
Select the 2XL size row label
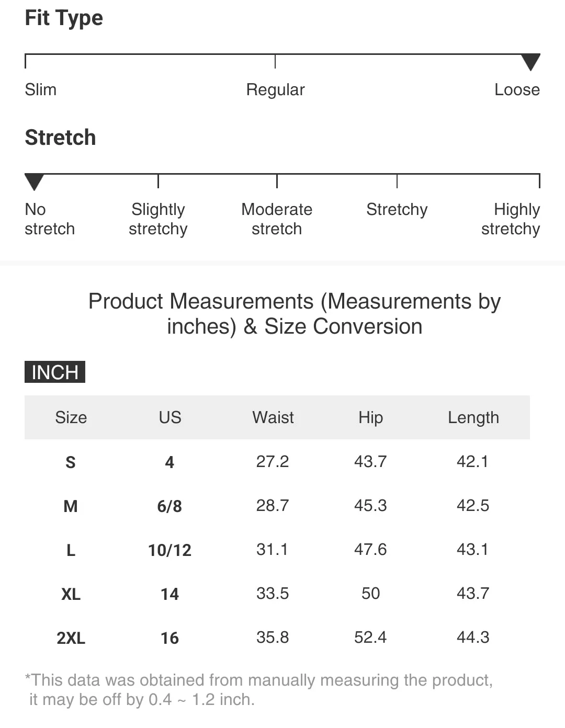point(71,638)
